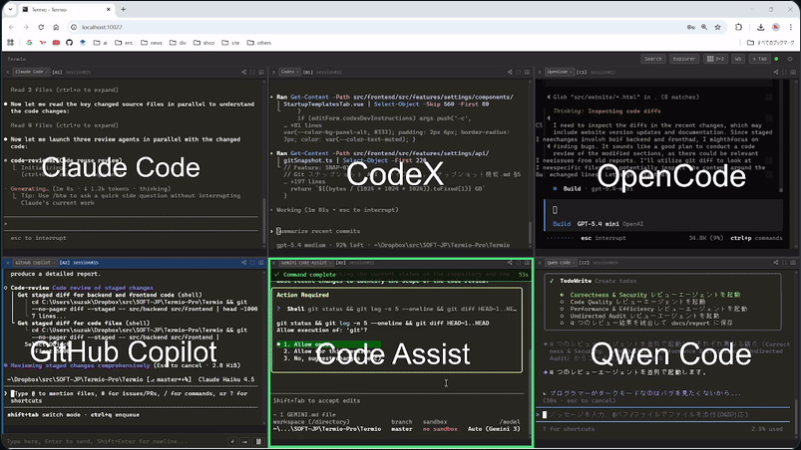Open the Search button in Termio toolbar
Image resolution: width=801 pixels, height=450 pixels.
(x=653, y=59)
